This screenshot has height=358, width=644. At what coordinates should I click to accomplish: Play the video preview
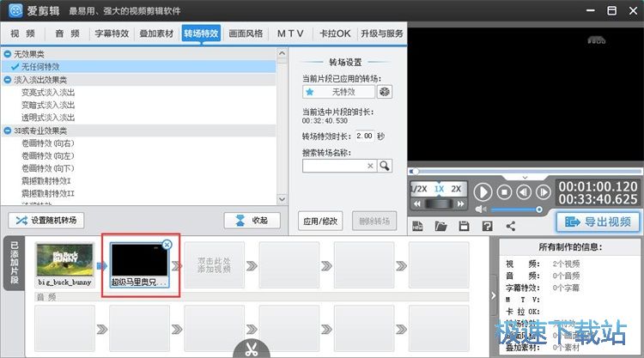tap(483, 192)
